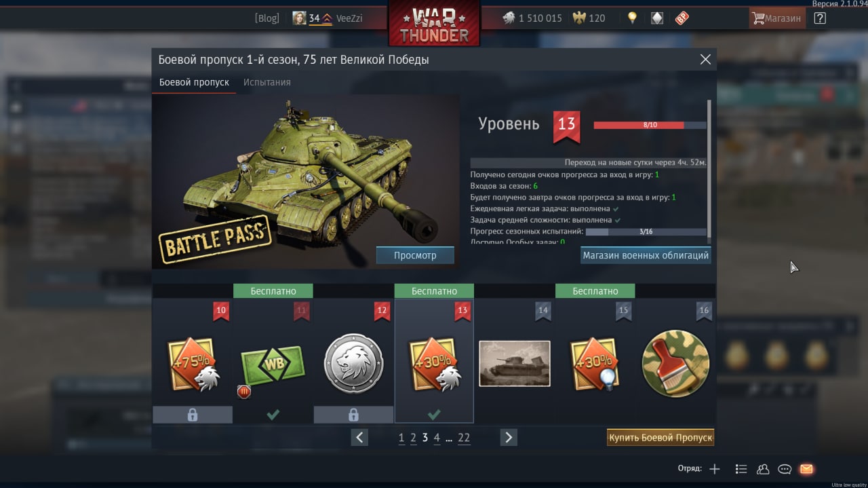The width and height of the screenshot is (868, 488).
Task: Switch to the Испытания tab
Action: tap(267, 82)
